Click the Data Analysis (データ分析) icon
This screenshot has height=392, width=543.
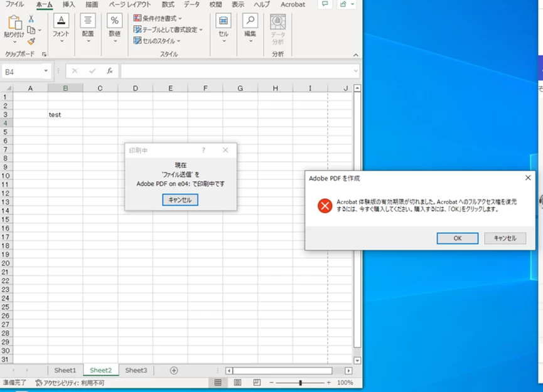[277, 22]
